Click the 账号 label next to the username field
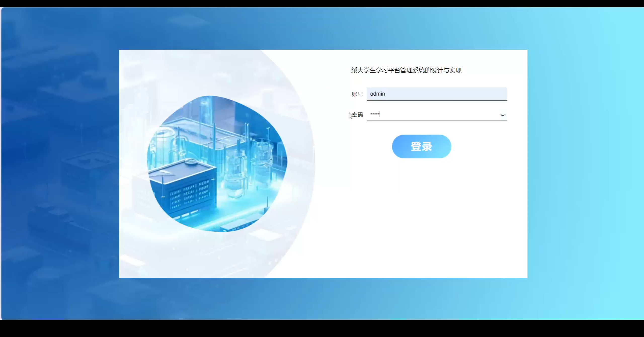 [x=357, y=94]
